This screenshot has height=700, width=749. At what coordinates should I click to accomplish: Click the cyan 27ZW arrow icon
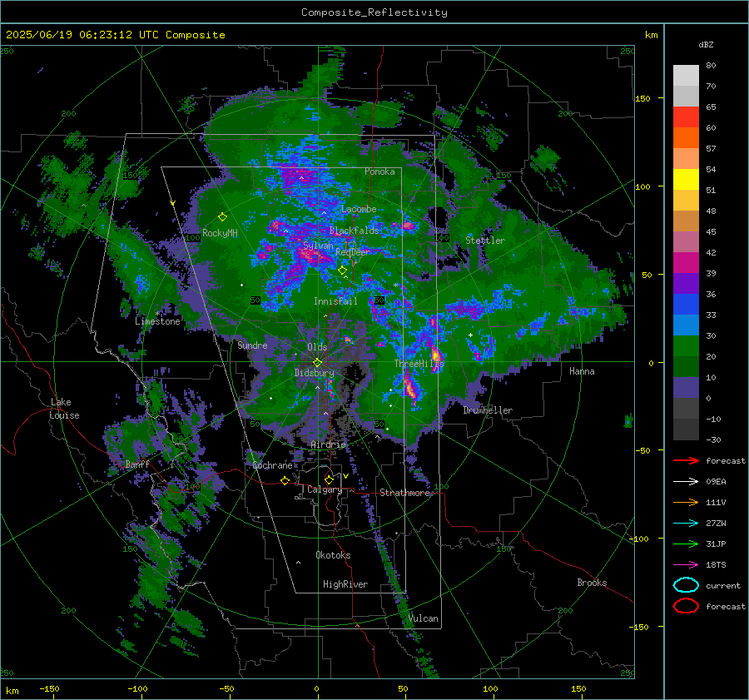[x=686, y=523]
